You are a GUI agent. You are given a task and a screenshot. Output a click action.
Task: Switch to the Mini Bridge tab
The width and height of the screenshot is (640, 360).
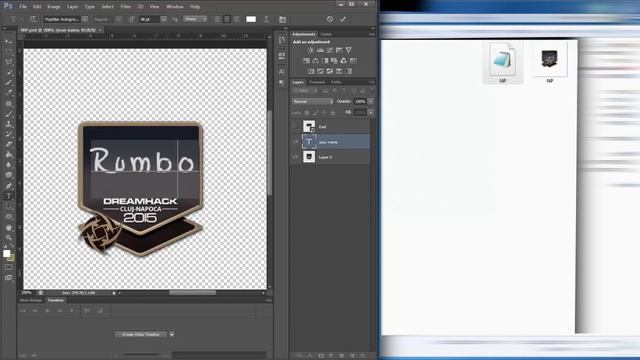pos(31,300)
